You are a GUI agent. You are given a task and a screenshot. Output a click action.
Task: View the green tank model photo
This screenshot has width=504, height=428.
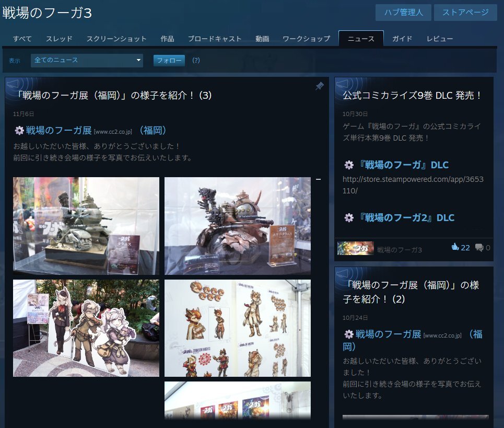click(x=86, y=226)
